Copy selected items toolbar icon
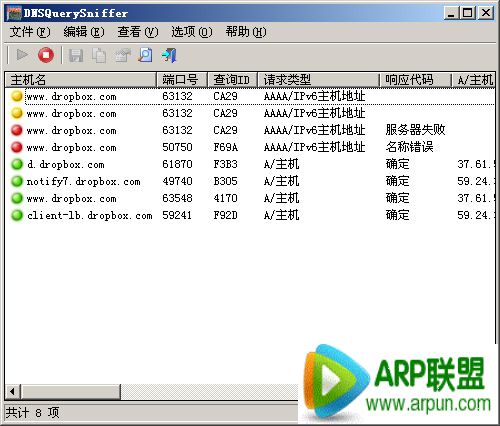 click(99, 55)
